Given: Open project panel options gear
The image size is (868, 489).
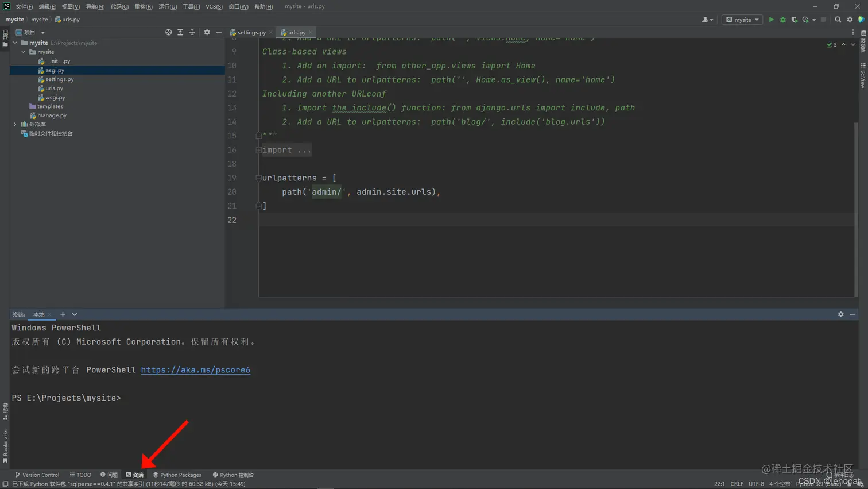Looking at the screenshot, I should 207,32.
